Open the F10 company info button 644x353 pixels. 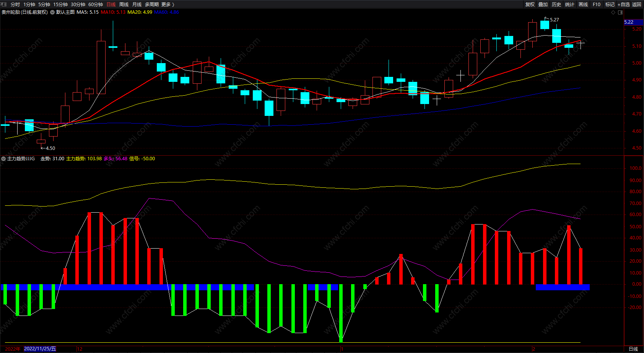pos(597,5)
